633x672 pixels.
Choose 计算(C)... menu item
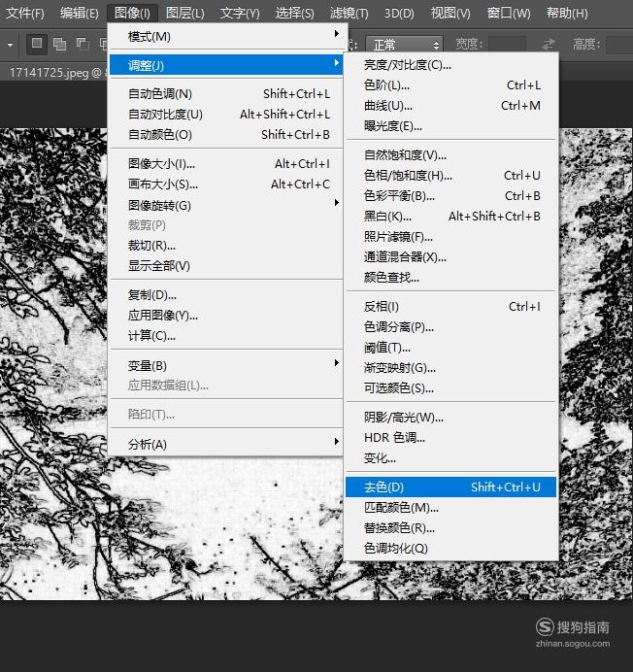pyautogui.click(x=227, y=336)
